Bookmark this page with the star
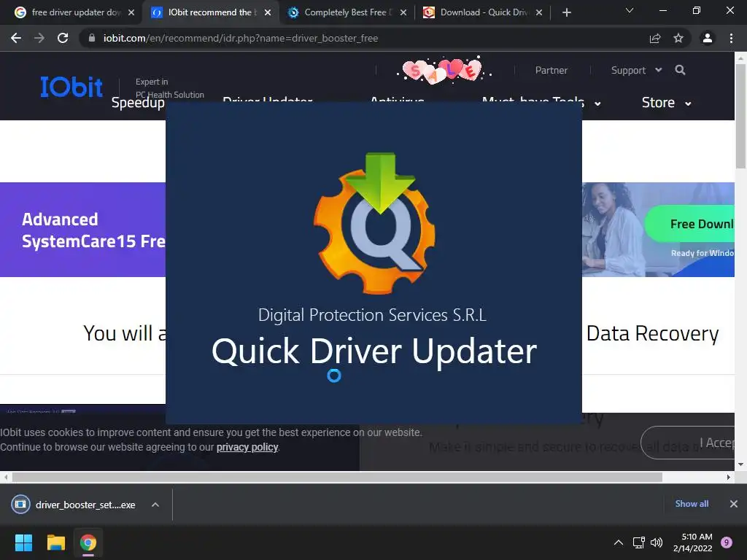Image resolution: width=747 pixels, height=560 pixels. pyautogui.click(x=678, y=38)
